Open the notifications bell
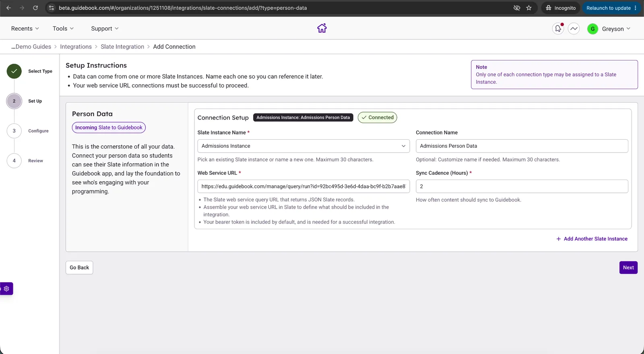Image resolution: width=644 pixels, height=354 pixels. point(558,29)
